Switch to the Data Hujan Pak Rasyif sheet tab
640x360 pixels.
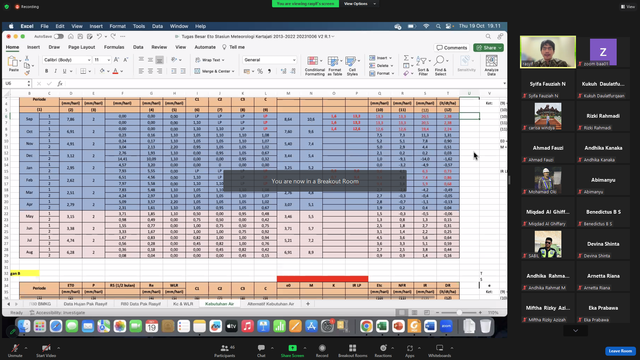click(x=85, y=304)
